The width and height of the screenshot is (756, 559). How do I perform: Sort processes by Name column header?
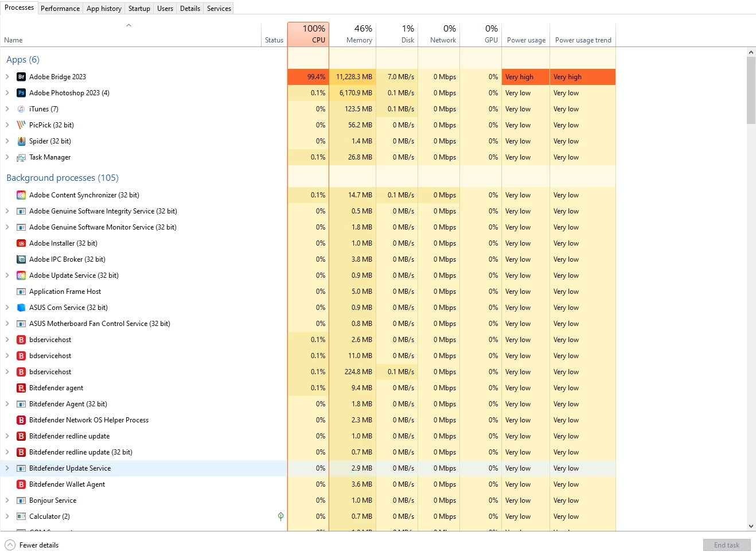click(x=131, y=34)
